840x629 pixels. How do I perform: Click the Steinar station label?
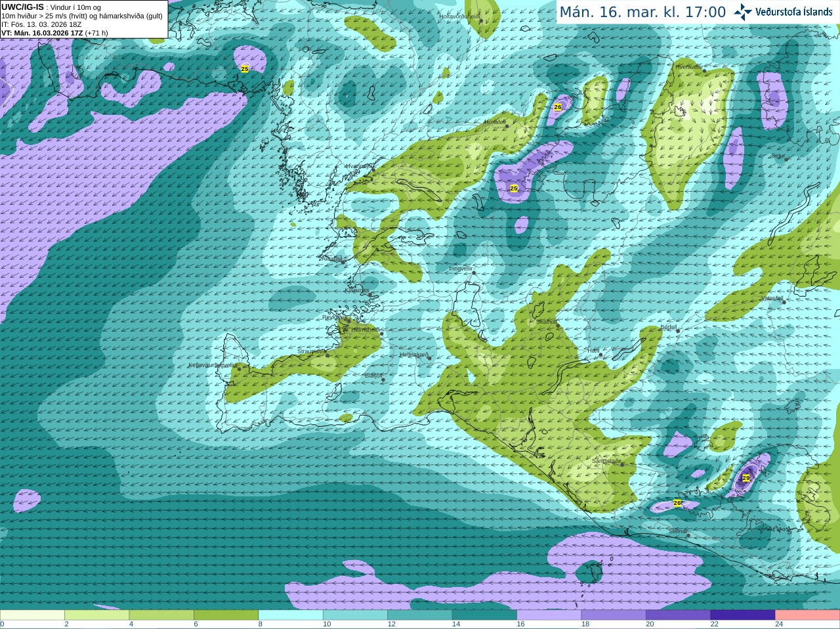[x=678, y=531]
